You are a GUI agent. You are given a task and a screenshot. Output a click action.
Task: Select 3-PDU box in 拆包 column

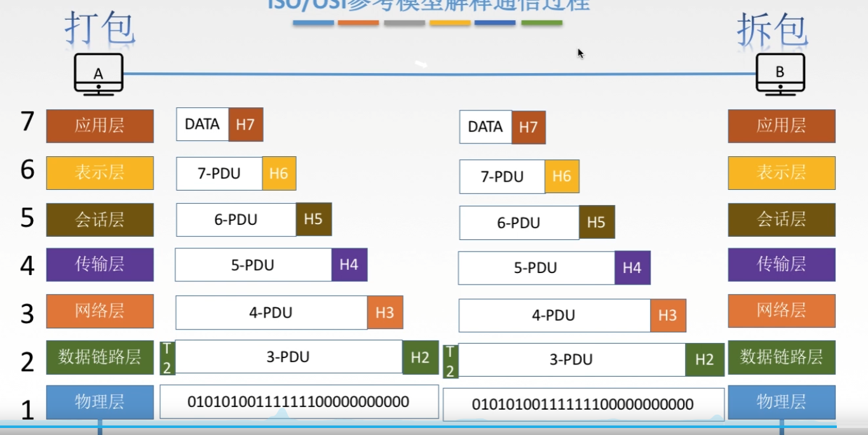click(572, 360)
